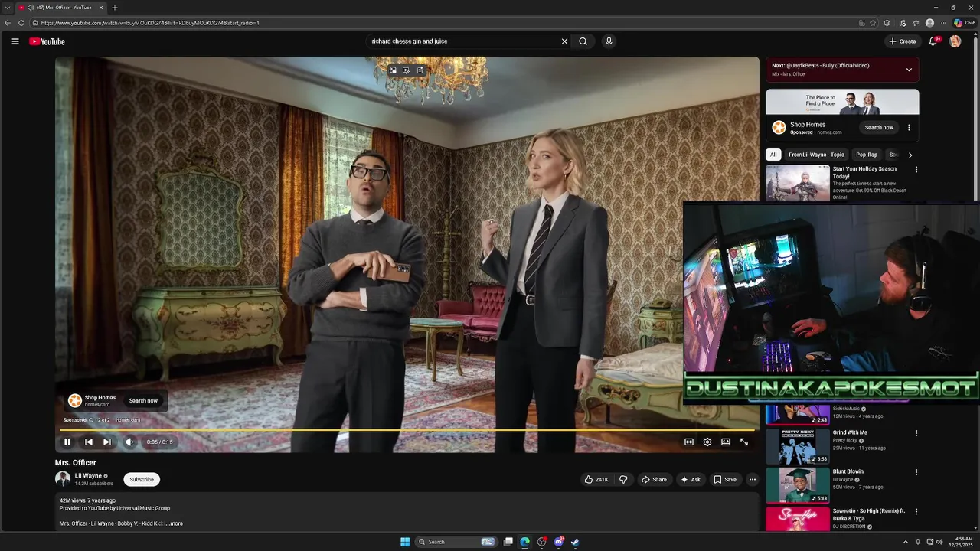
Task: Skip to the next video
Action: [107, 442]
